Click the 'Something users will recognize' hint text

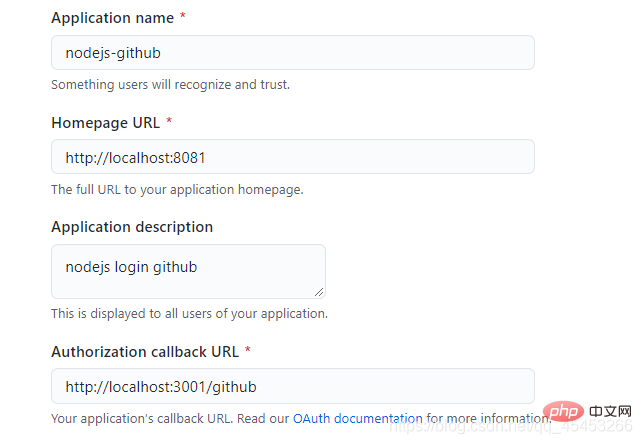pyautogui.click(x=170, y=85)
